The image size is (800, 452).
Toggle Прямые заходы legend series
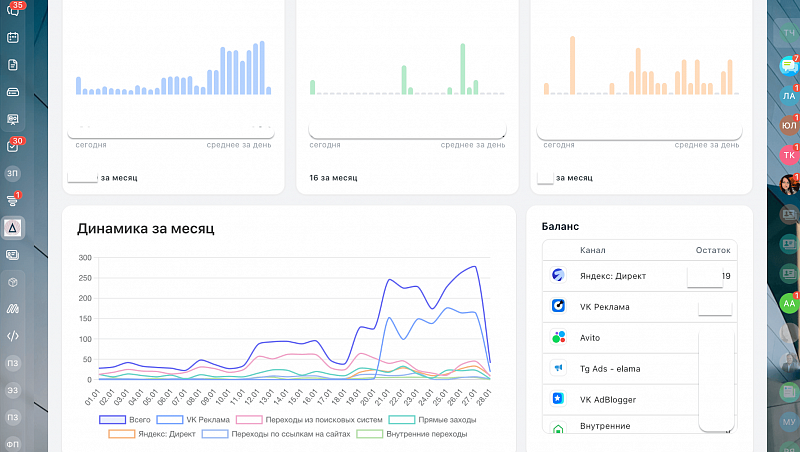point(402,420)
